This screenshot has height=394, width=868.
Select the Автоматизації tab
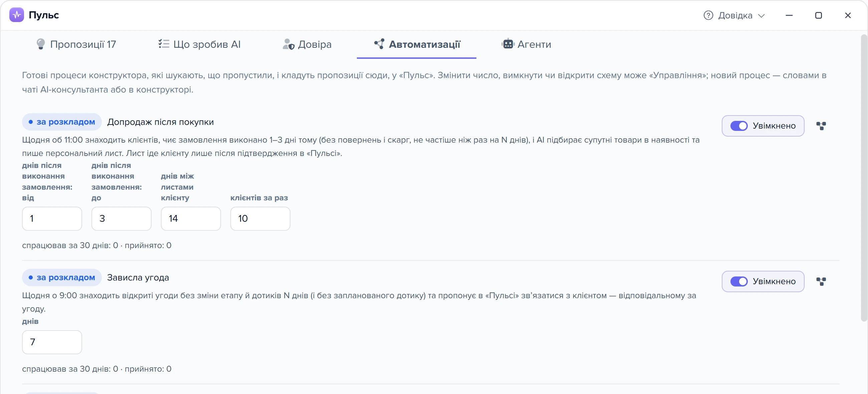tap(417, 44)
